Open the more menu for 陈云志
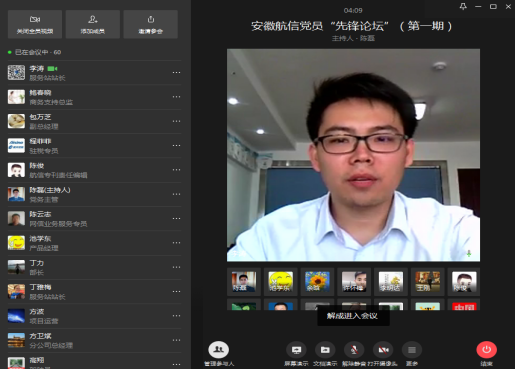 (176, 218)
